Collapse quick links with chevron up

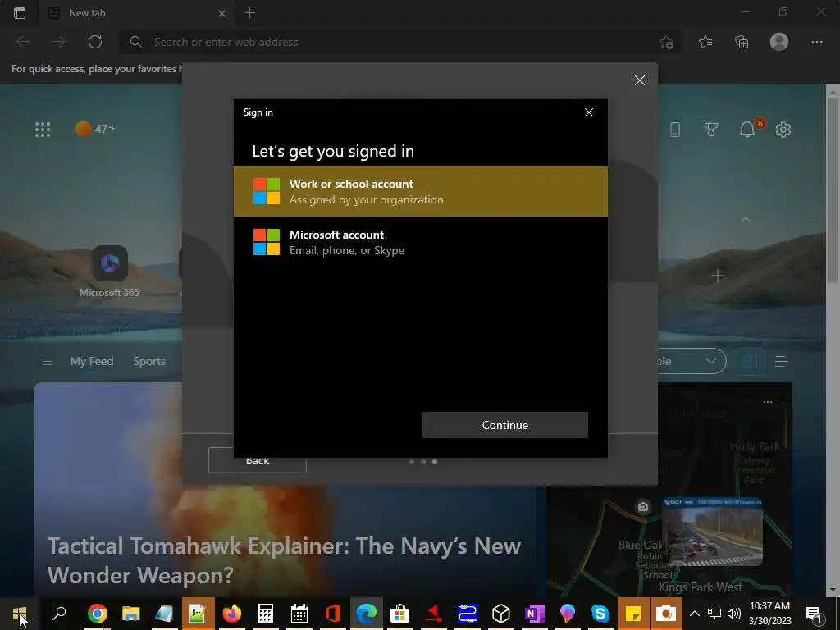[x=746, y=220]
